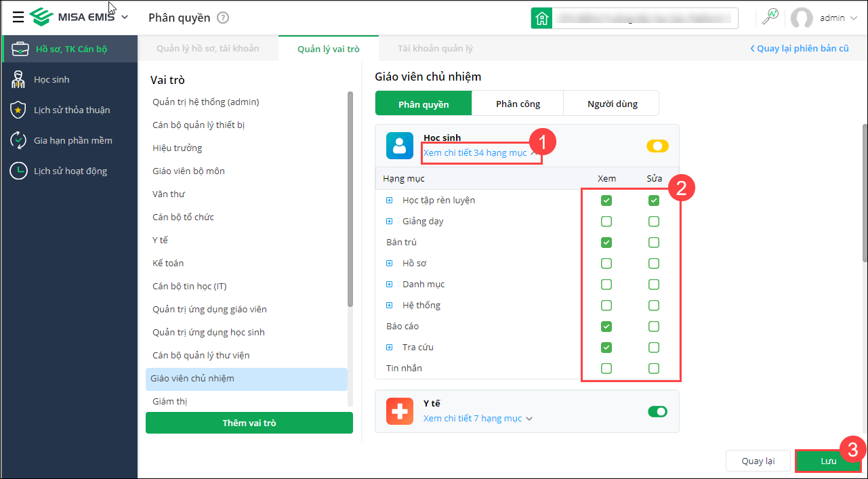Turn off the Y tế module switch
868x479 pixels.
click(x=658, y=411)
